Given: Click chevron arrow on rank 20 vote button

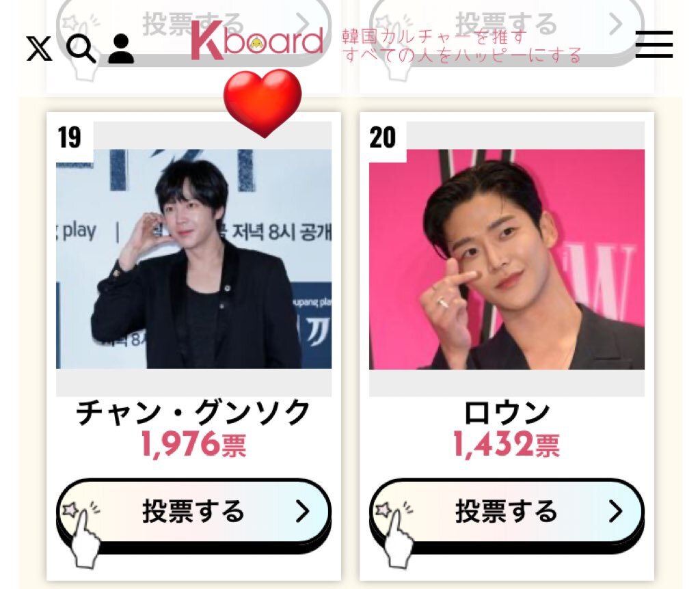Looking at the screenshot, I should 616,511.
